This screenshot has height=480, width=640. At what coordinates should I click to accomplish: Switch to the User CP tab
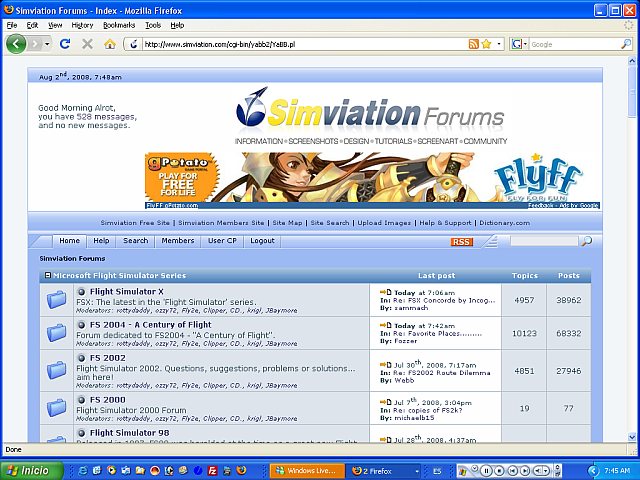pyautogui.click(x=222, y=241)
